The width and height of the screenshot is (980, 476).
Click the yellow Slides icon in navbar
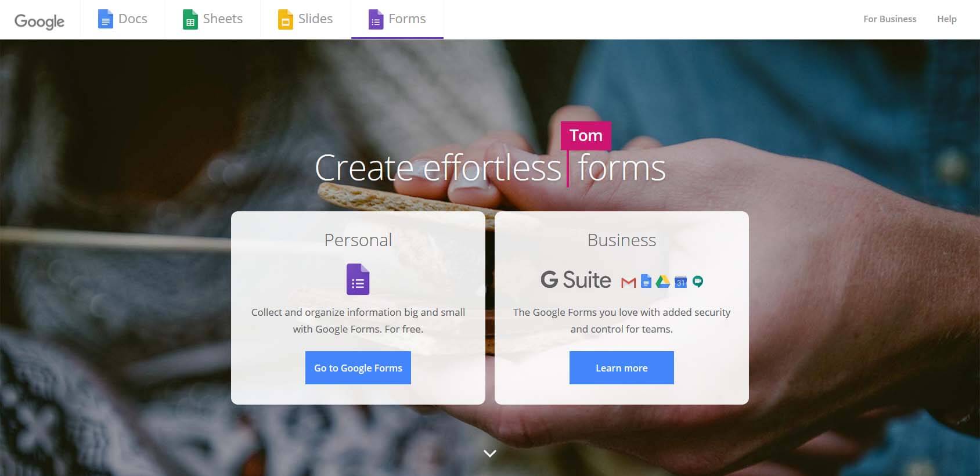[x=284, y=19]
